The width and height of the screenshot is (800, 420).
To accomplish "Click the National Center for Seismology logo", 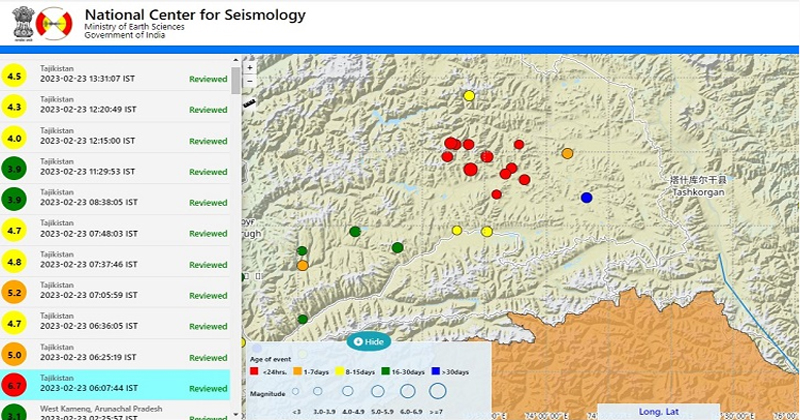I will click(54, 23).
